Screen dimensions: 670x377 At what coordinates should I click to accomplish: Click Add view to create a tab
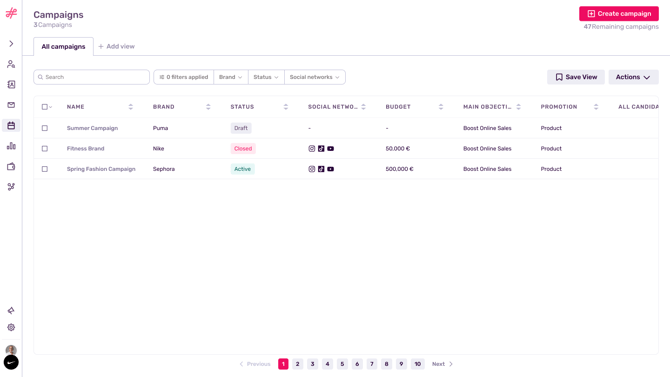(x=116, y=46)
